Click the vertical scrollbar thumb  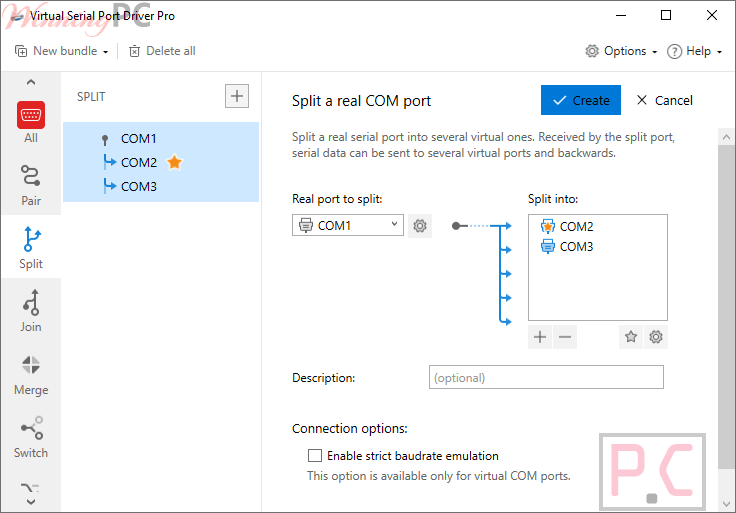[726, 306]
